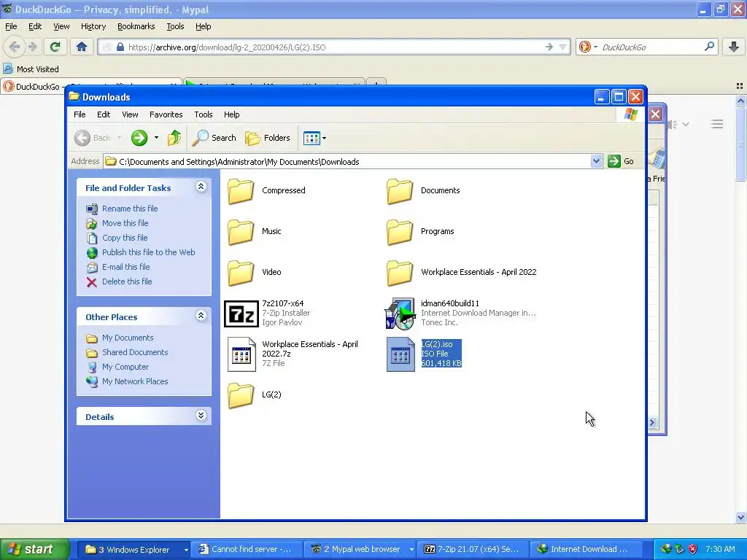Expand the Details panel
Image resolution: width=747 pixels, height=560 pixels.
pos(201,416)
